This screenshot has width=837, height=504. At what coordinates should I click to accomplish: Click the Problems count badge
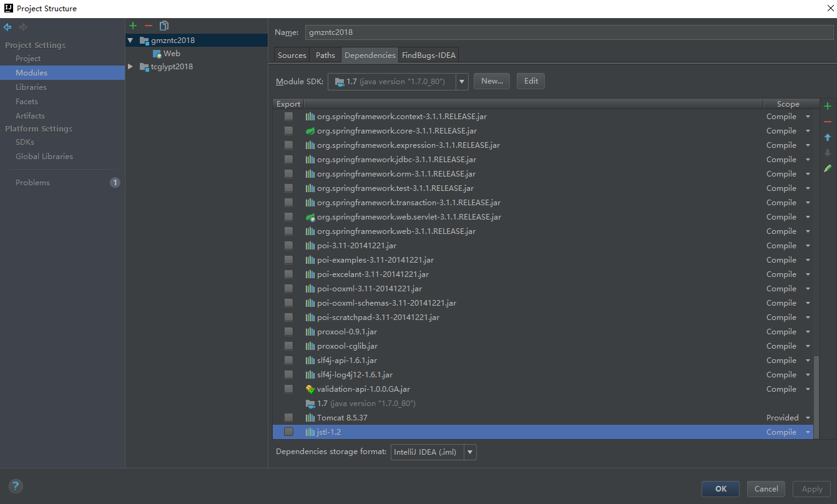(x=115, y=183)
